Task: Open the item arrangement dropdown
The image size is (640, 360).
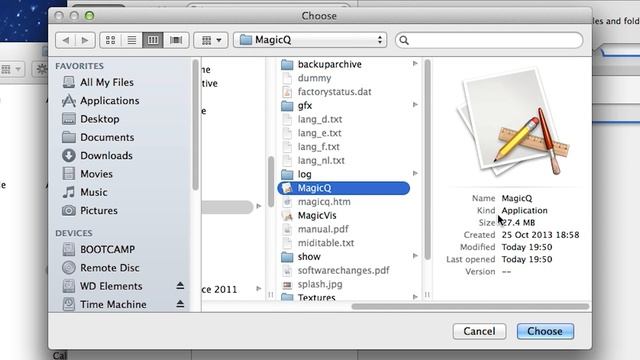Action: (211, 40)
